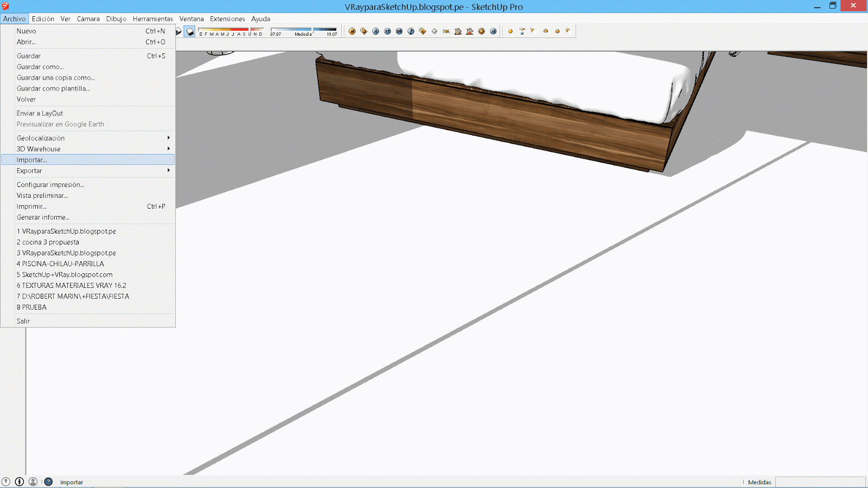Screen dimensions: 868x488
Task: Open V-Ray batch render
Action: click(x=400, y=31)
